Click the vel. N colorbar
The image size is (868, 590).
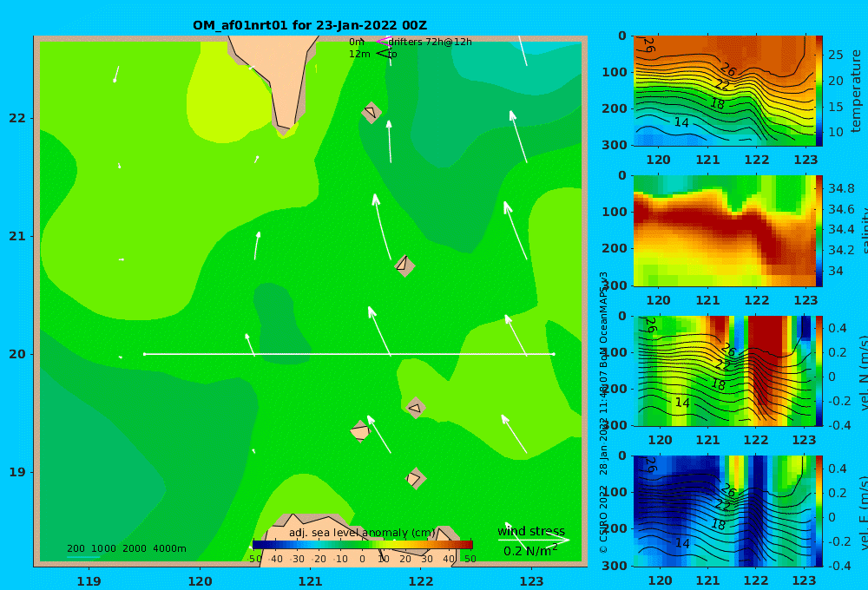[819, 370]
